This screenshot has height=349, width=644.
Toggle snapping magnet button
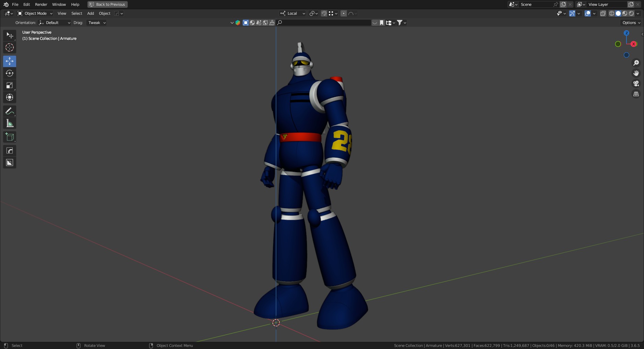pos(324,13)
